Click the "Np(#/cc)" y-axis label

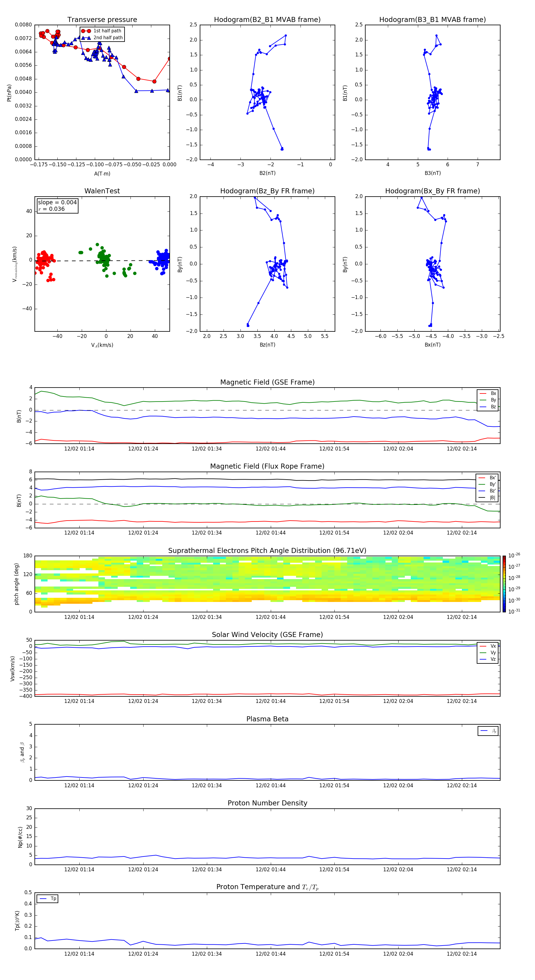pyautogui.click(x=20, y=837)
